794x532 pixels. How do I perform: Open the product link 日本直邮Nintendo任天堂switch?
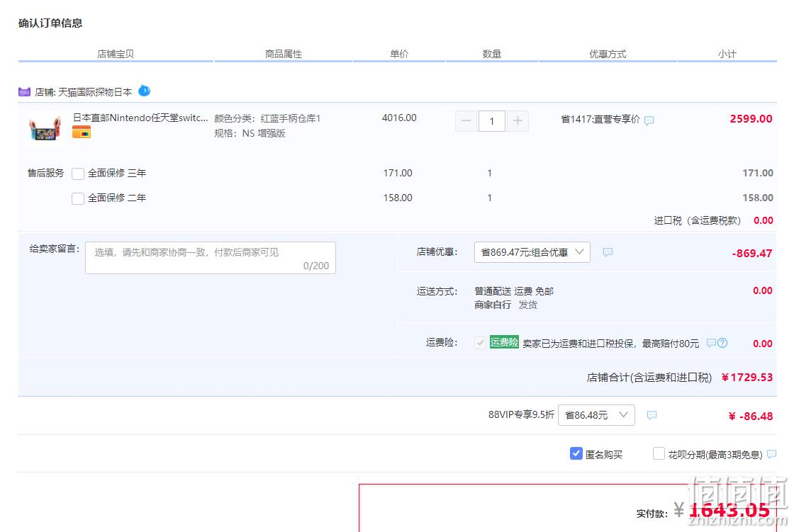click(x=140, y=118)
